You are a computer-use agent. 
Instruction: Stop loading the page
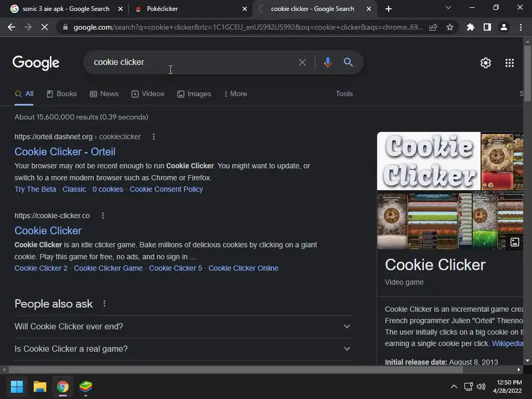tap(45, 27)
